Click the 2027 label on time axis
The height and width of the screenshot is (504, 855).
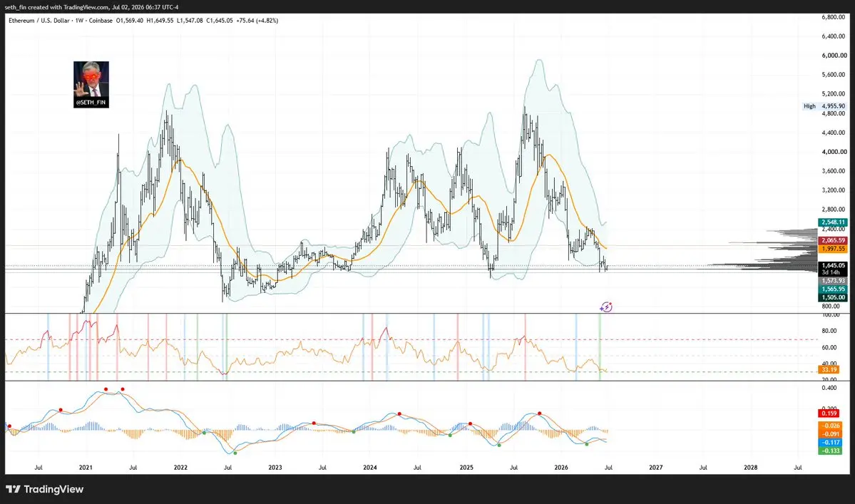point(656,468)
